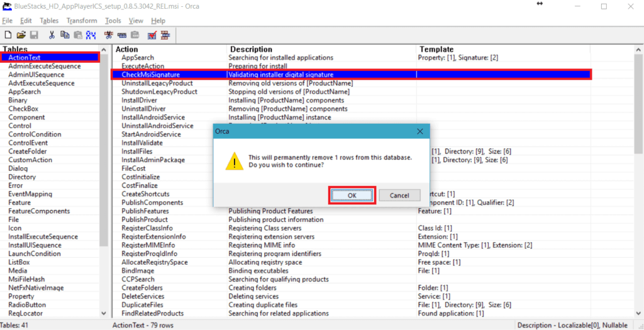Click the New document toolbar icon
644x330 pixels.
8,35
